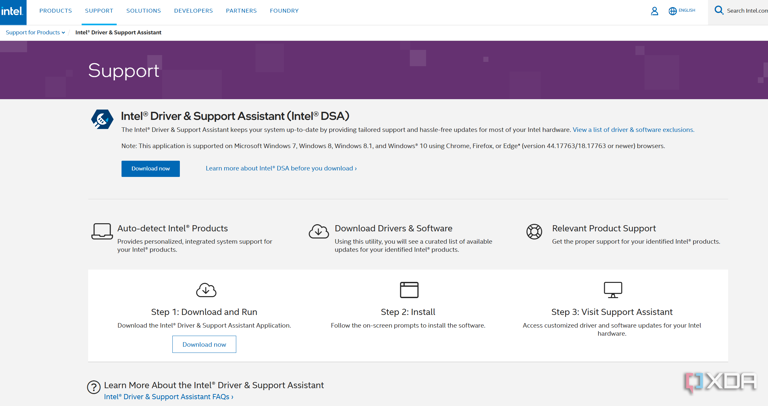
Task: Click the Note about supported Windows versions
Action: pyautogui.click(x=393, y=146)
